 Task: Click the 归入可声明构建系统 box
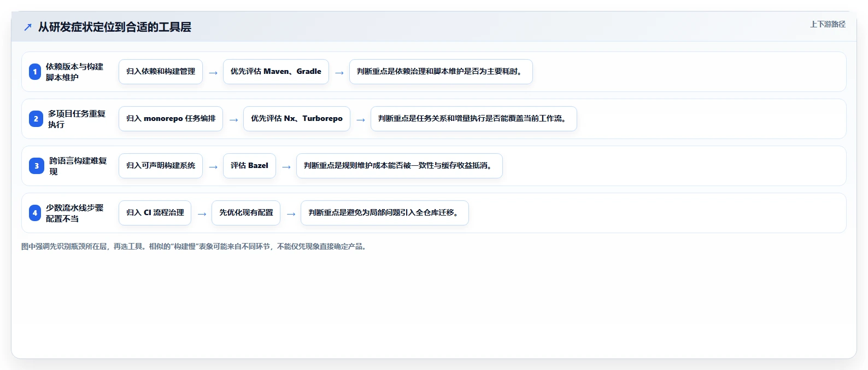pyautogui.click(x=161, y=166)
